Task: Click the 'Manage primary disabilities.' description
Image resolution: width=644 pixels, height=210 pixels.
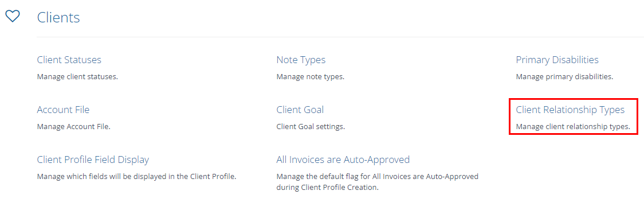Action: (564, 76)
